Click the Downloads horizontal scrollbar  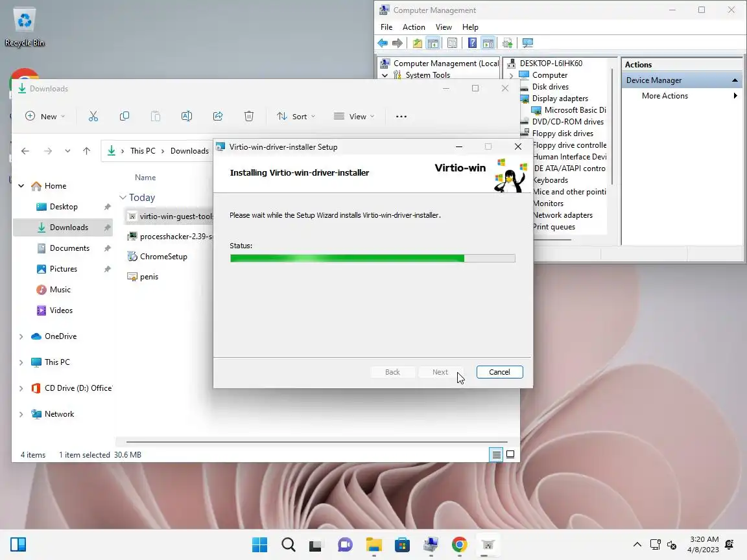coord(316,442)
